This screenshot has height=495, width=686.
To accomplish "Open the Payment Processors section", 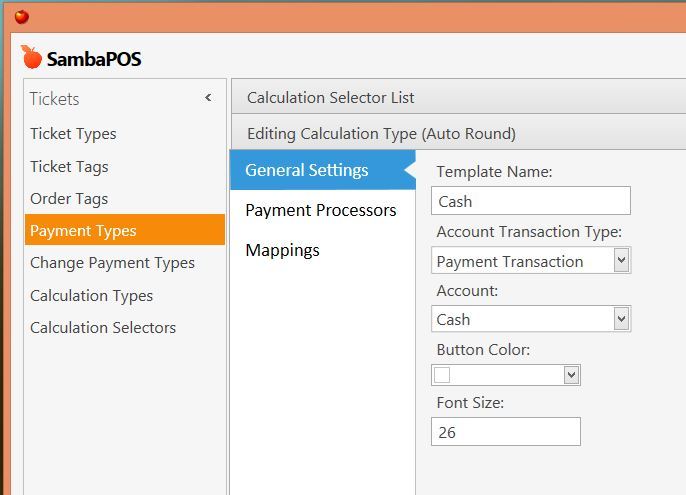I will point(321,211).
